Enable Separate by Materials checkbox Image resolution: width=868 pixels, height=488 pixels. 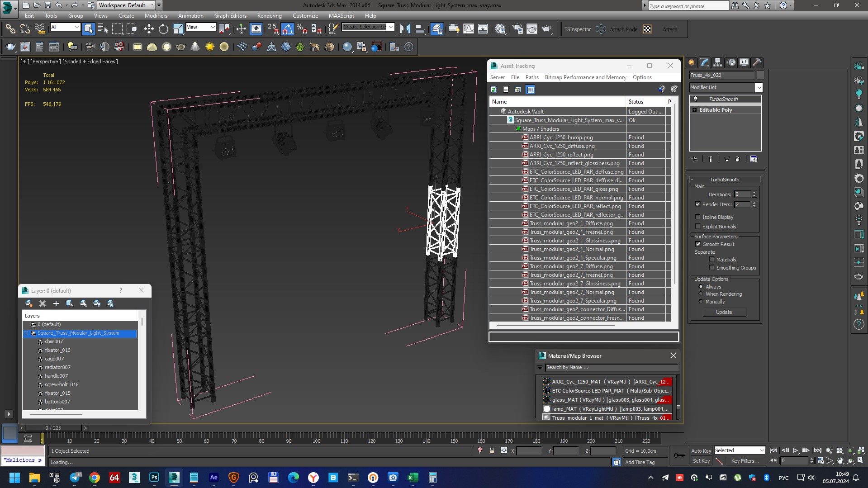point(712,260)
